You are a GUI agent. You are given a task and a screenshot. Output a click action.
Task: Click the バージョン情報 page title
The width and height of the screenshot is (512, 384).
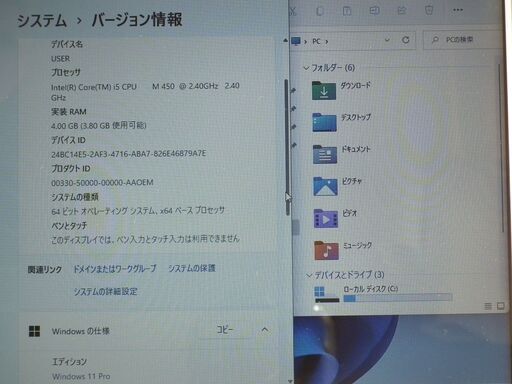tap(137, 20)
